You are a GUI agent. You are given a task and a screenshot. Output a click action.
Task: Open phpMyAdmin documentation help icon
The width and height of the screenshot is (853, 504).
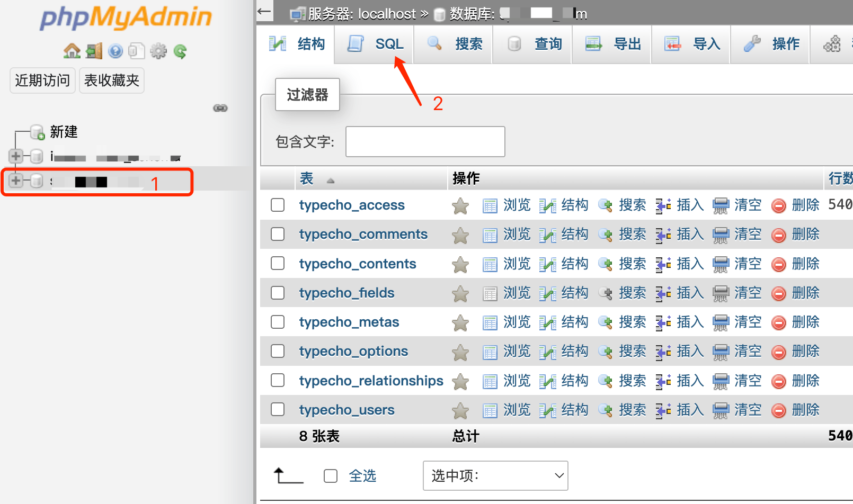tap(115, 51)
